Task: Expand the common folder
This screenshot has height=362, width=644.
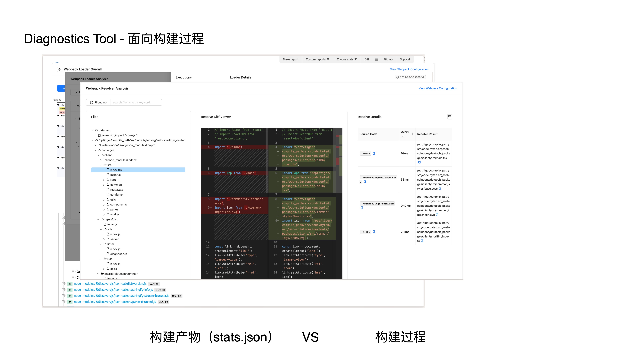Action: click(x=104, y=185)
